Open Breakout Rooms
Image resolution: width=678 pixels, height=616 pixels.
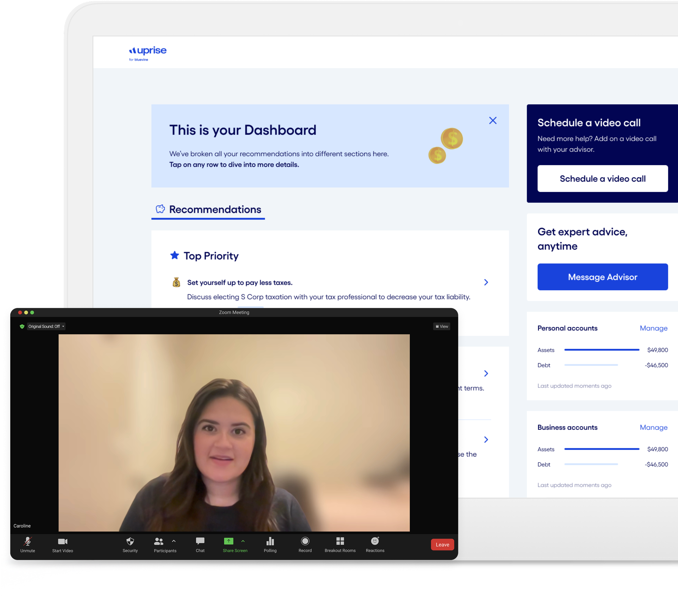(340, 541)
